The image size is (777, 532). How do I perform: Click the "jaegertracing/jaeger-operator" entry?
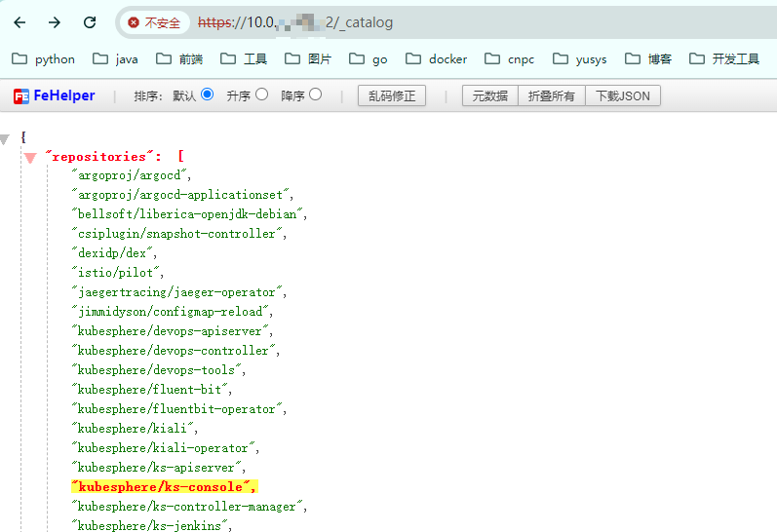point(179,292)
